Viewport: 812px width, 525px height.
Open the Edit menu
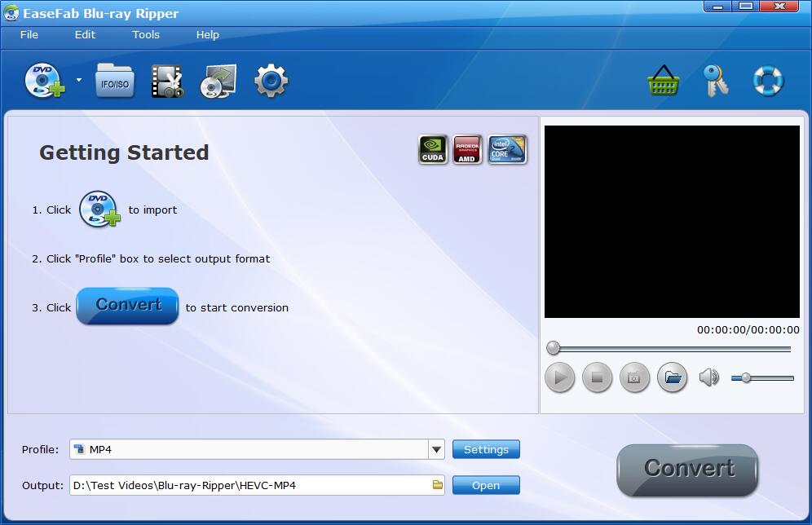pyautogui.click(x=85, y=35)
